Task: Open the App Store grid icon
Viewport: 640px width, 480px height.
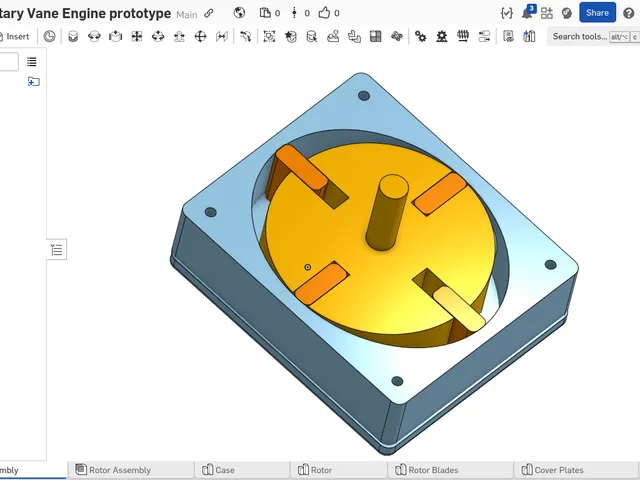Action: (547, 13)
